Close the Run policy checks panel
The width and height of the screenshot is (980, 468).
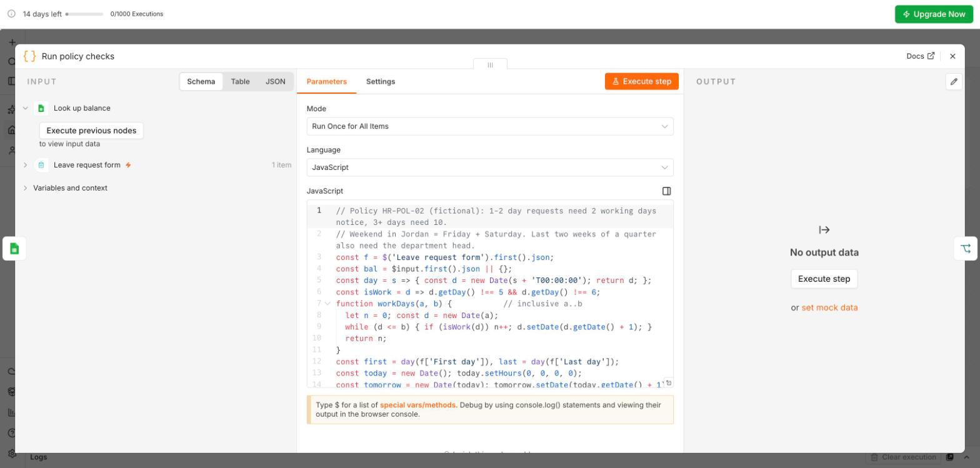click(952, 56)
